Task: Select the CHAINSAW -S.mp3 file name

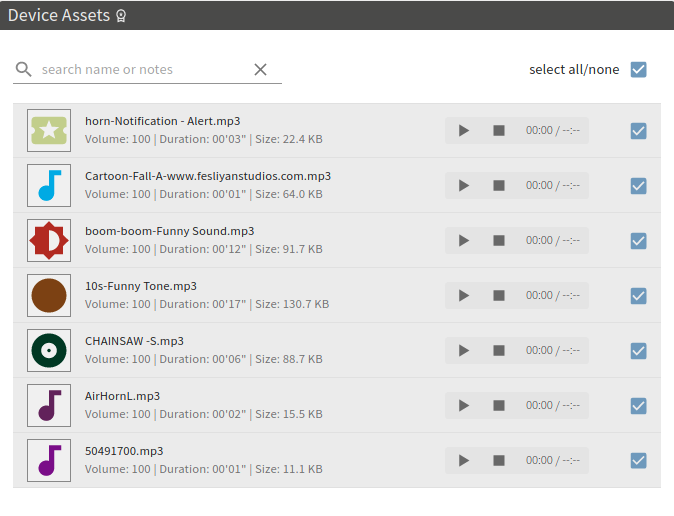Action: click(134, 341)
